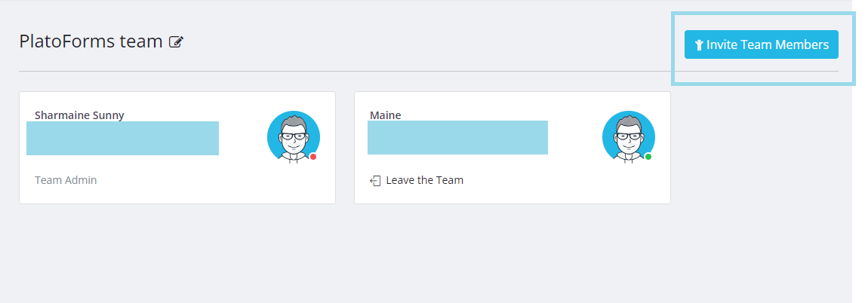Click the green status dot on Maine's avatar
The image size is (868, 303).
coord(648,157)
